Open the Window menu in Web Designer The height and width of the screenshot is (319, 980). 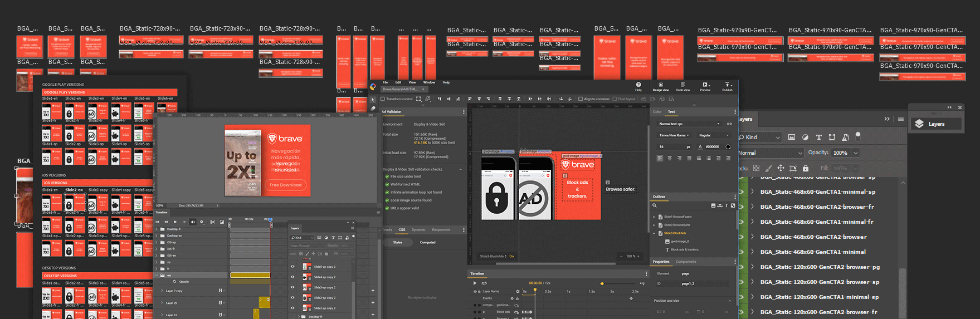pyautogui.click(x=429, y=82)
